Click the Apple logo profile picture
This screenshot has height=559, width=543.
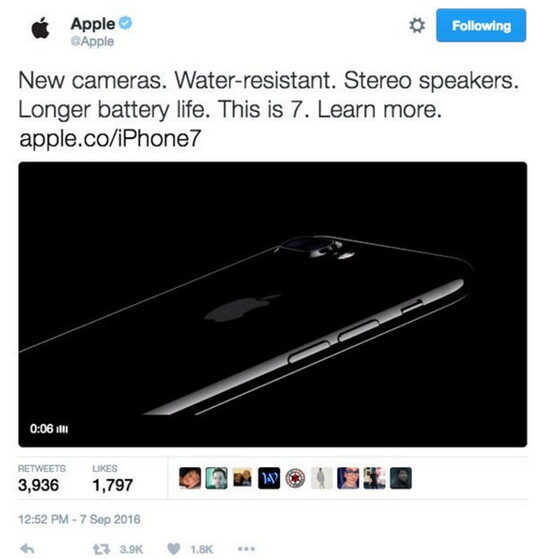40,28
